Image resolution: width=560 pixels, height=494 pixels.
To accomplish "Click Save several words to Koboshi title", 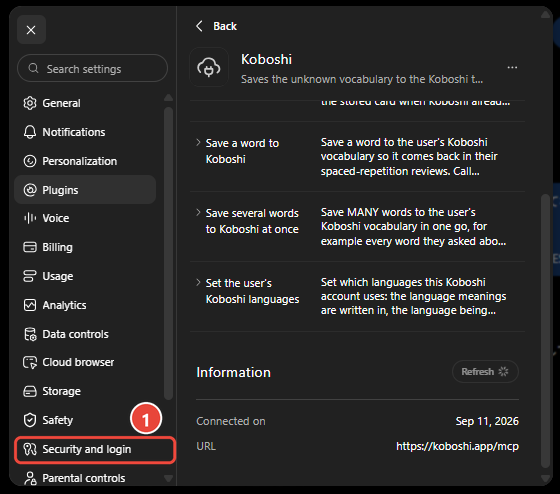I will (x=252, y=221).
